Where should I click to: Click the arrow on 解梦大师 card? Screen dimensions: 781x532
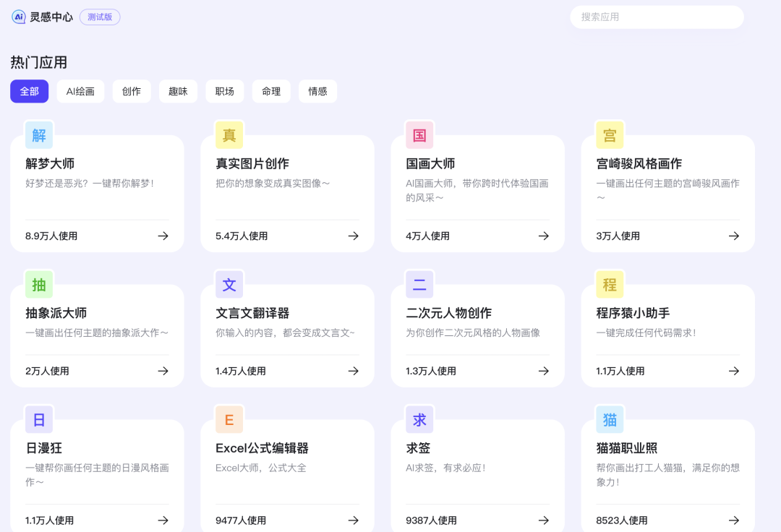click(163, 236)
